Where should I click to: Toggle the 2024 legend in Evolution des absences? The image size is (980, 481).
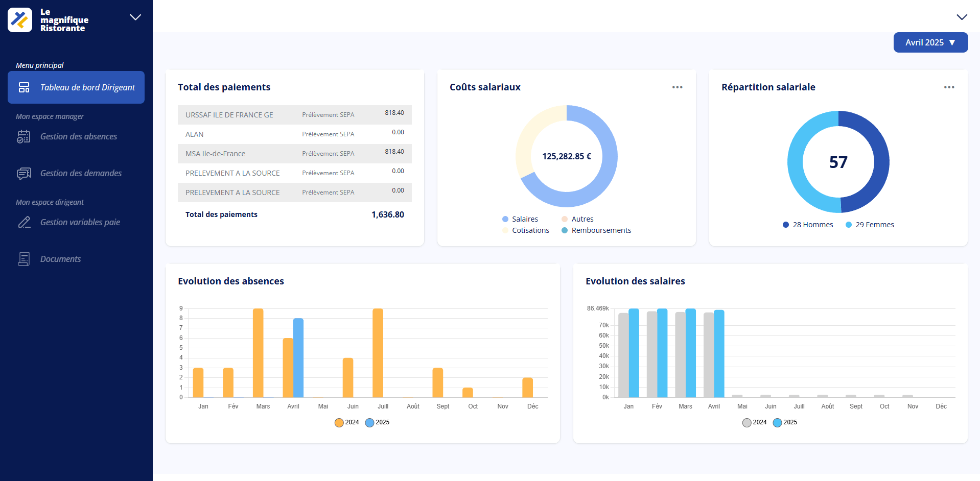pos(346,422)
